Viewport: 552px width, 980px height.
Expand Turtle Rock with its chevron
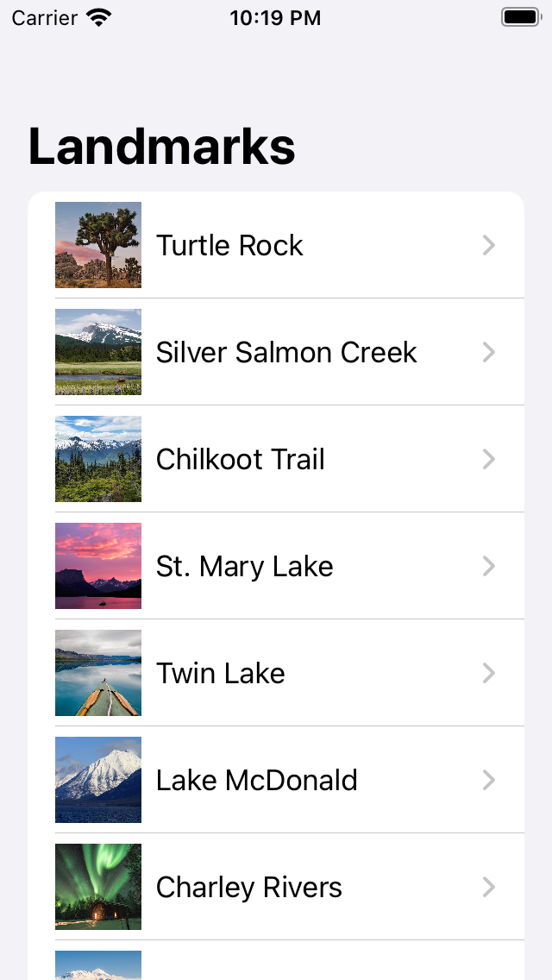point(489,246)
